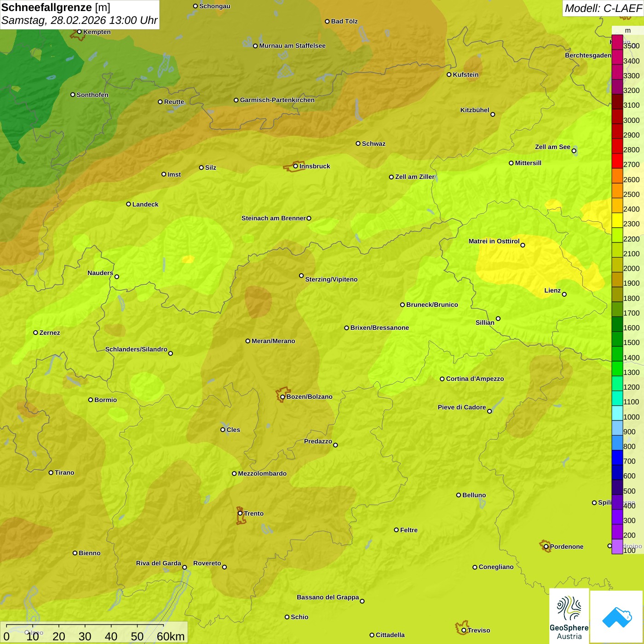
Task: Click the Mezzolombardo label
Action: point(262,473)
